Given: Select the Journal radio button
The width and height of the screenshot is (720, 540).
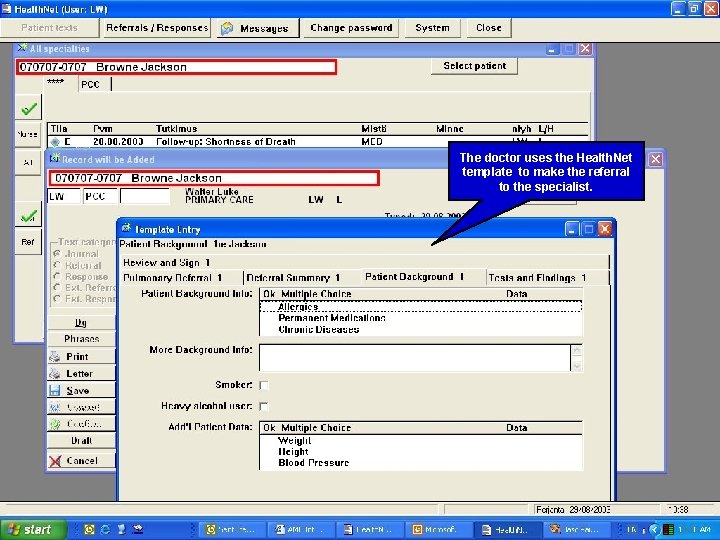Looking at the screenshot, I should coord(57,253).
